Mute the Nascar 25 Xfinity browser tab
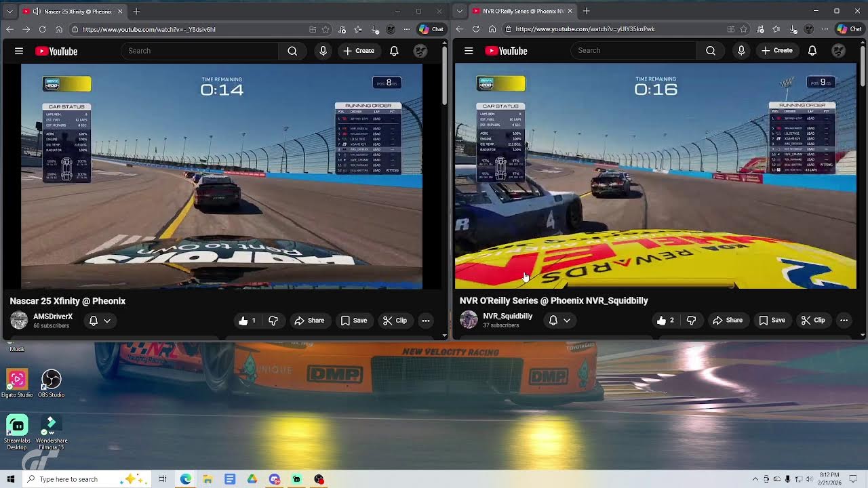The image size is (868, 488). 37,12
